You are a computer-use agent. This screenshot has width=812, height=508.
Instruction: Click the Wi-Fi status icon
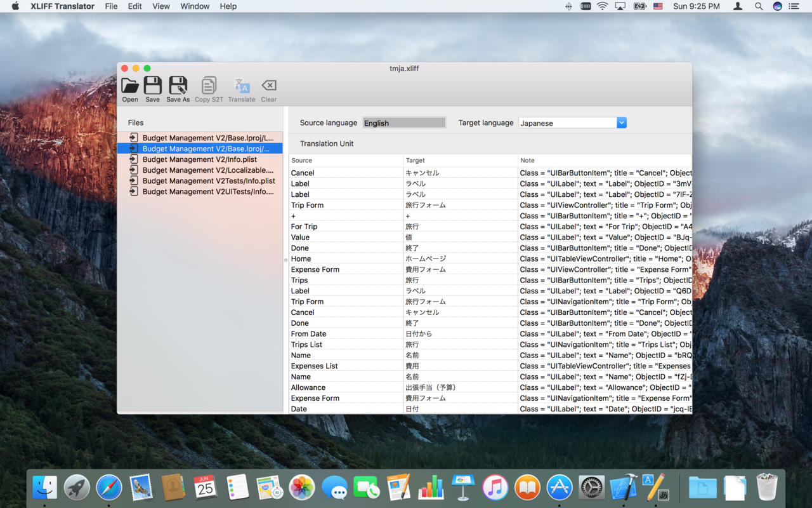click(602, 6)
